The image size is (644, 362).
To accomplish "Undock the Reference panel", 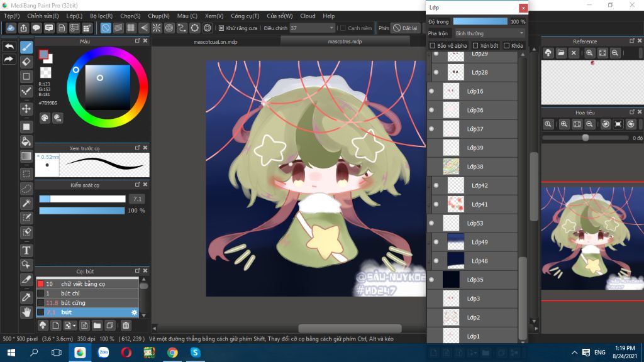I will click(x=632, y=41).
